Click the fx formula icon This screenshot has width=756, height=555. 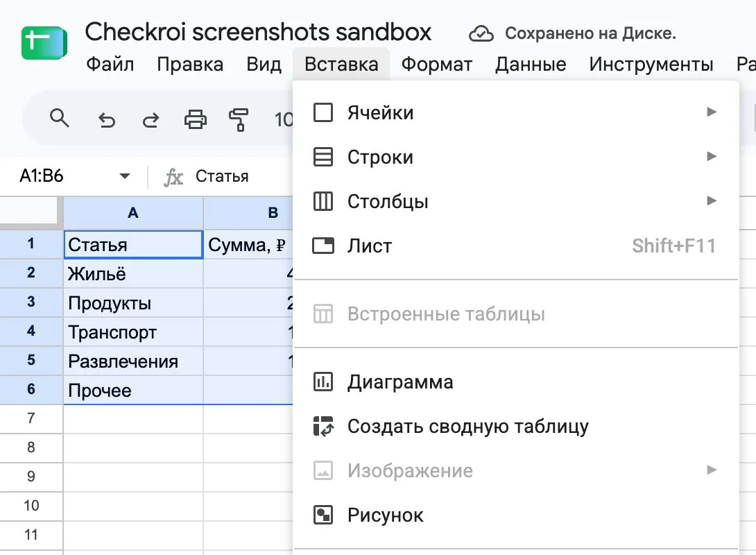point(173,177)
